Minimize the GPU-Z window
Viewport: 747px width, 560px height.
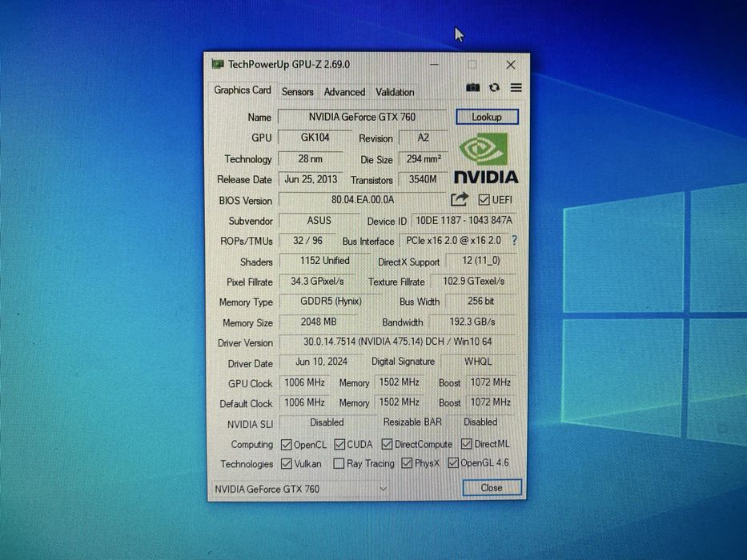[x=434, y=64]
